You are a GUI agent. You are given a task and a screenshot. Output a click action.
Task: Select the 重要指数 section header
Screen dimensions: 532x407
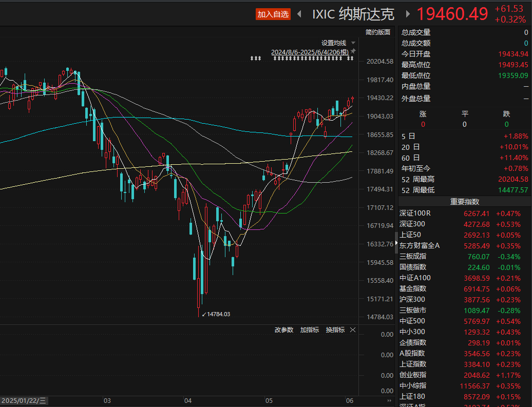pyautogui.click(x=465, y=202)
